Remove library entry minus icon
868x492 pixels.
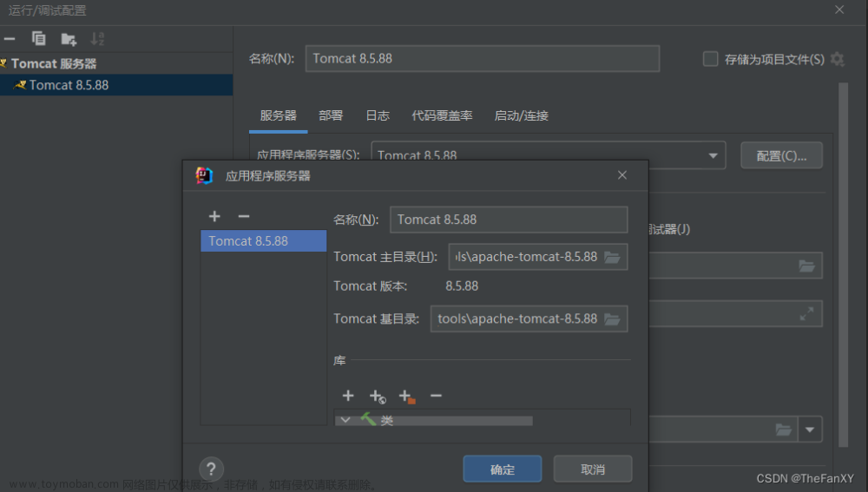coord(437,396)
